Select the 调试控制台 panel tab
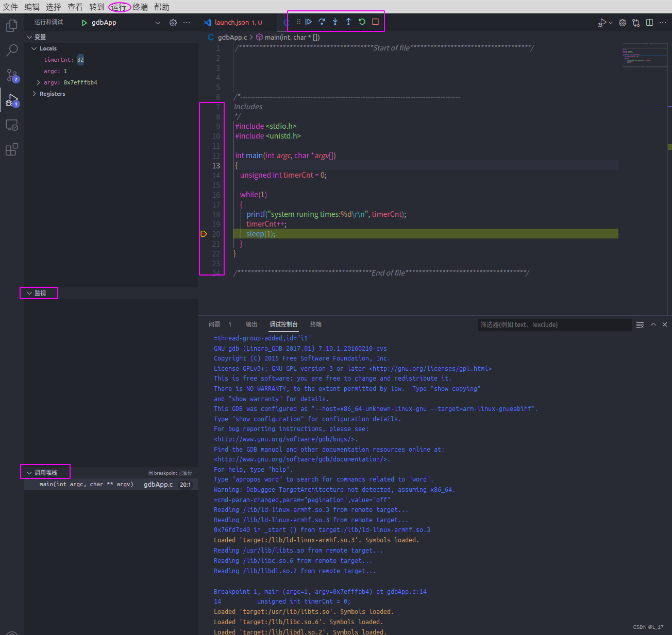This screenshot has height=635, width=672. click(x=283, y=324)
